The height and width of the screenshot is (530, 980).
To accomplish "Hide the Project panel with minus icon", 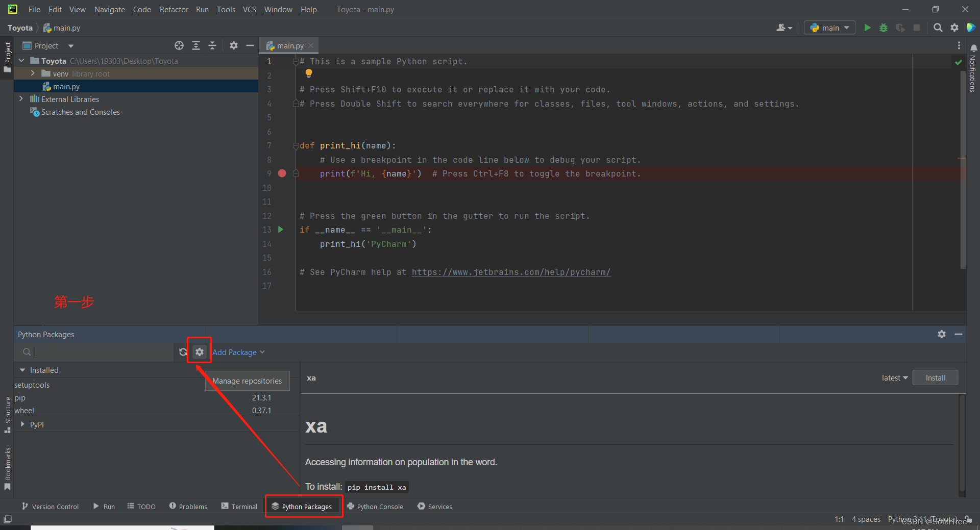I will (250, 45).
